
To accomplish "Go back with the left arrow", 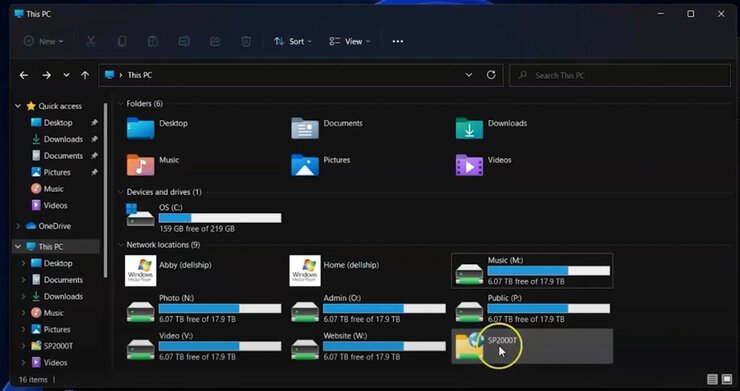I will (x=24, y=75).
